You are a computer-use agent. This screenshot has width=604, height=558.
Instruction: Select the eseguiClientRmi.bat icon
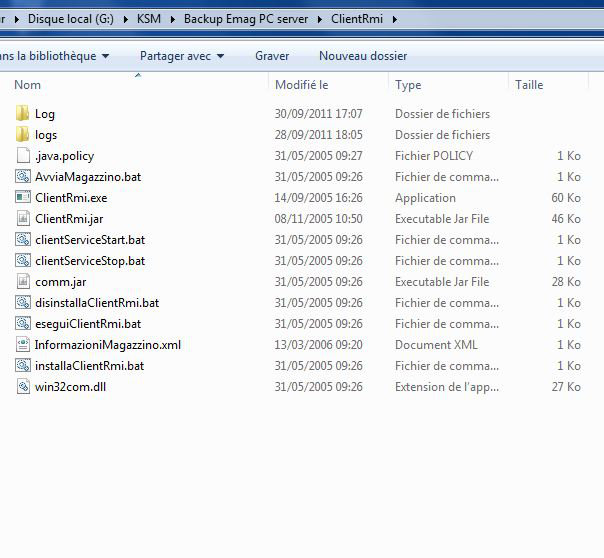click(x=23, y=323)
